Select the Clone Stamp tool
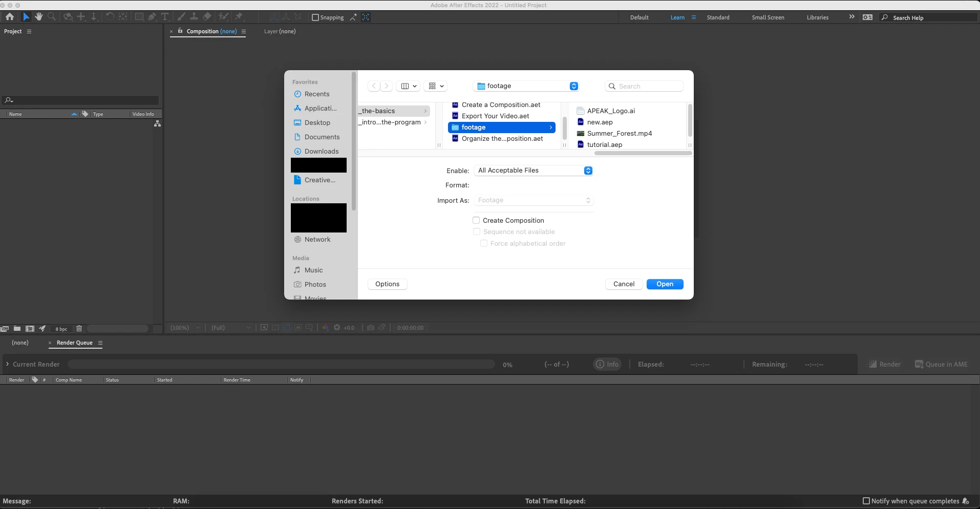The width and height of the screenshot is (980, 509). coord(194,17)
